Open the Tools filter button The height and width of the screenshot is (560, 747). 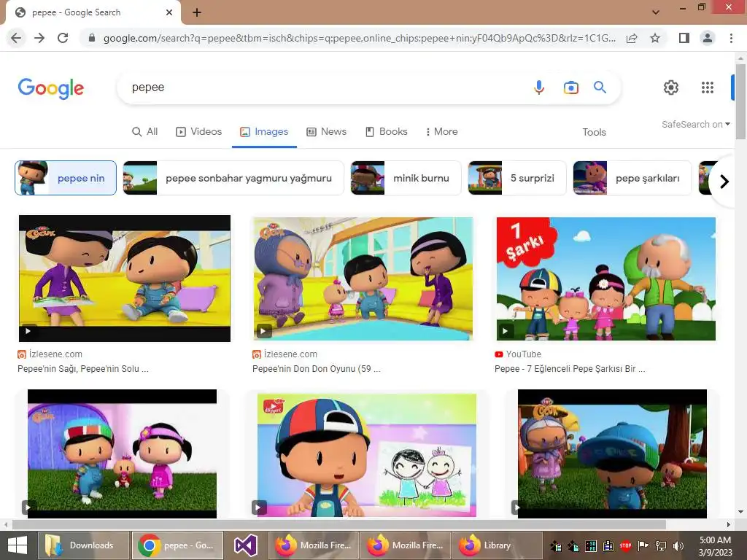pyautogui.click(x=594, y=132)
